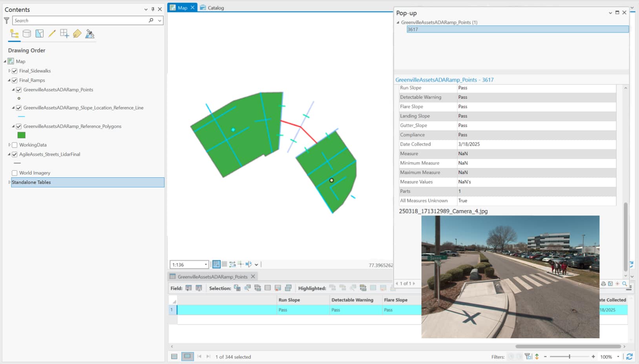Click the Switch Selection icon in table toolbar
Screen dimensions: 639x364
pos(257,288)
